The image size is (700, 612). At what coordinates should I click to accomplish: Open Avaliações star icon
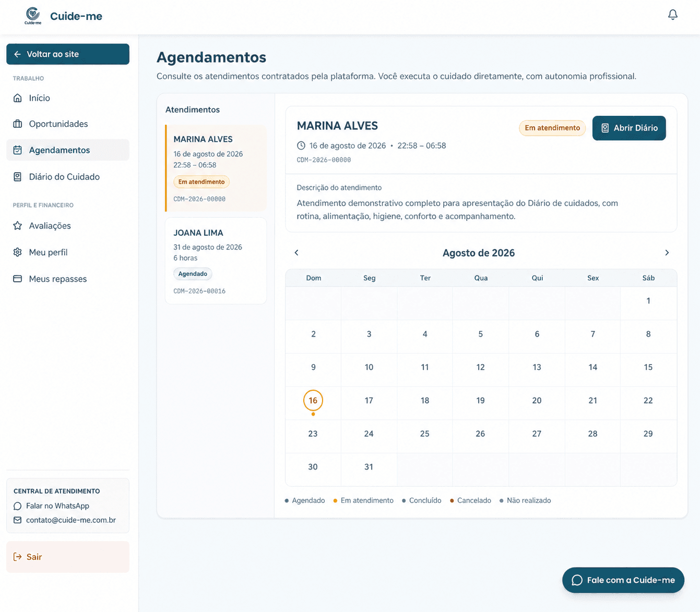[18, 226]
